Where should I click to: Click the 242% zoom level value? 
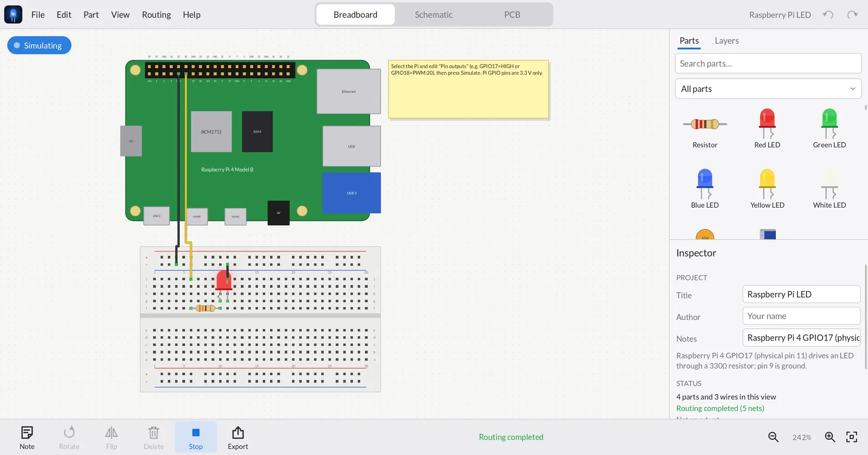click(802, 437)
